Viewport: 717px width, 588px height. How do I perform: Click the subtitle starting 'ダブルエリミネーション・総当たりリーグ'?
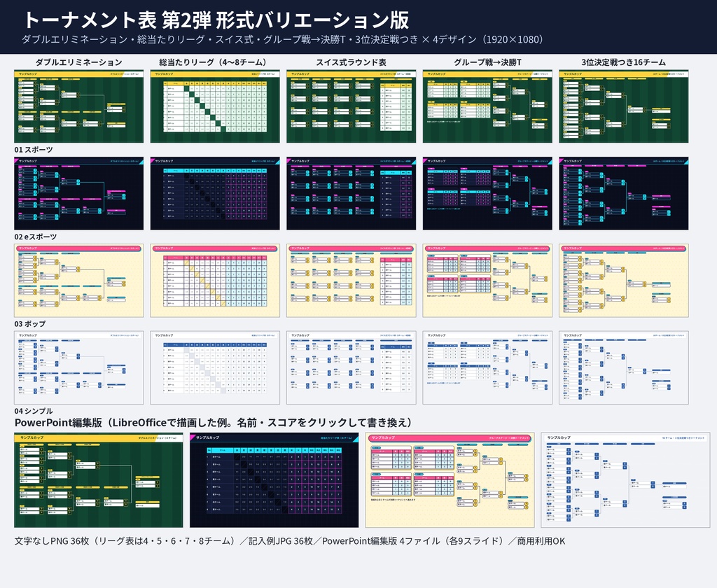coord(282,39)
